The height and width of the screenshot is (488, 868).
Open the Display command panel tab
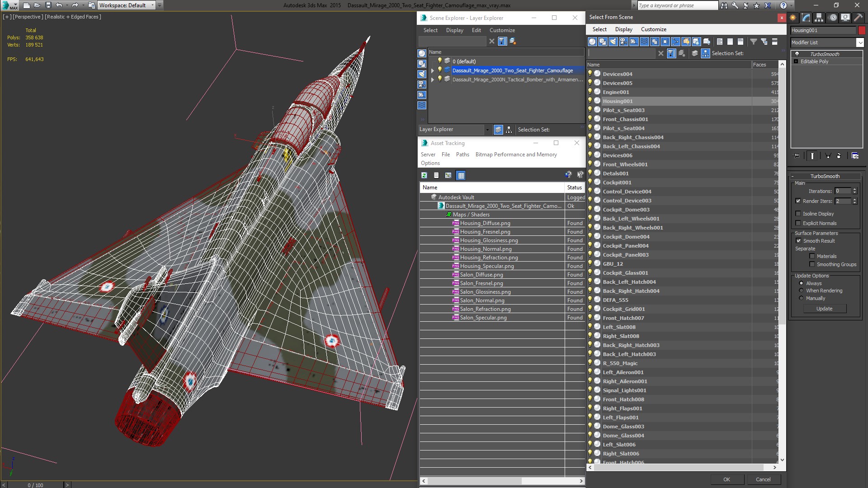[845, 18]
